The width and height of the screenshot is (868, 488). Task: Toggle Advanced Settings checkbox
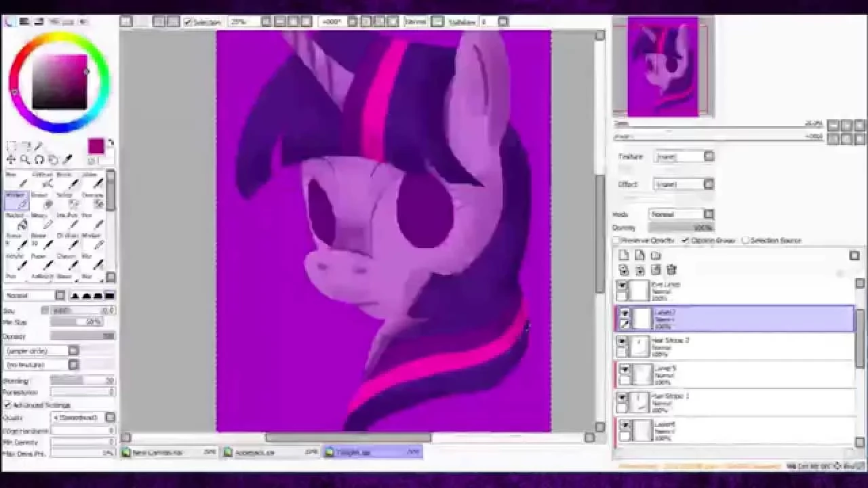click(x=7, y=405)
